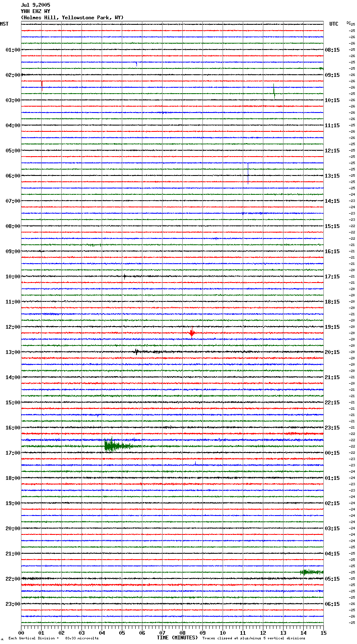Viewport: 357px width, 644px height.
Task: Select the 19:00 MST time label
Action: (x=13, y=503)
